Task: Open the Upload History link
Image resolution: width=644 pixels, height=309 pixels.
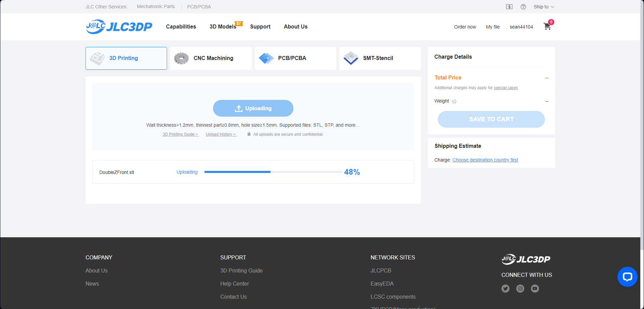Action: point(221,134)
